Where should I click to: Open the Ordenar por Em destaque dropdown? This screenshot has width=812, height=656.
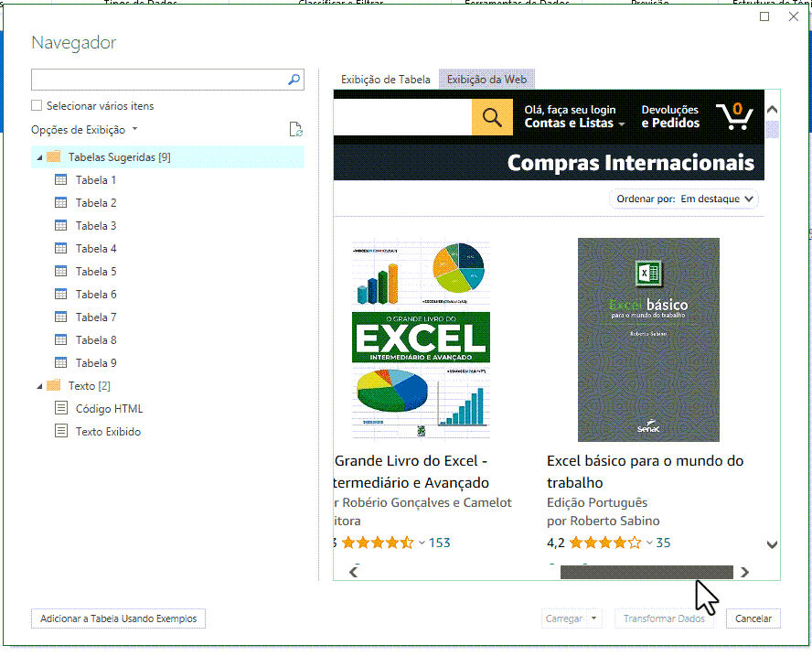(x=684, y=199)
